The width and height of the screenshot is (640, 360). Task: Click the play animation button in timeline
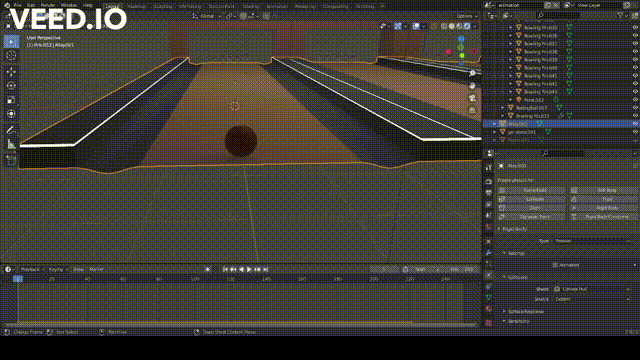click(x=249, y=269)
